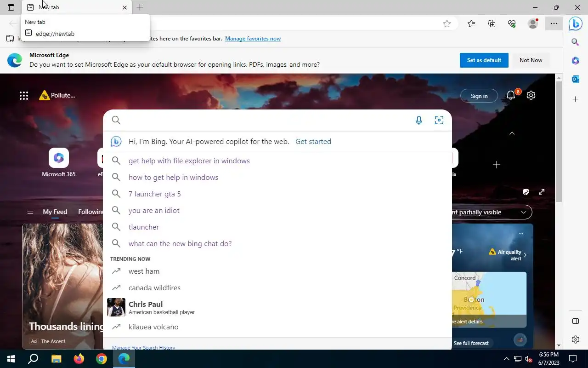Open Microsoft 365 in the sidebar
The image size is (588, 368).
click(x=575, y=61)
